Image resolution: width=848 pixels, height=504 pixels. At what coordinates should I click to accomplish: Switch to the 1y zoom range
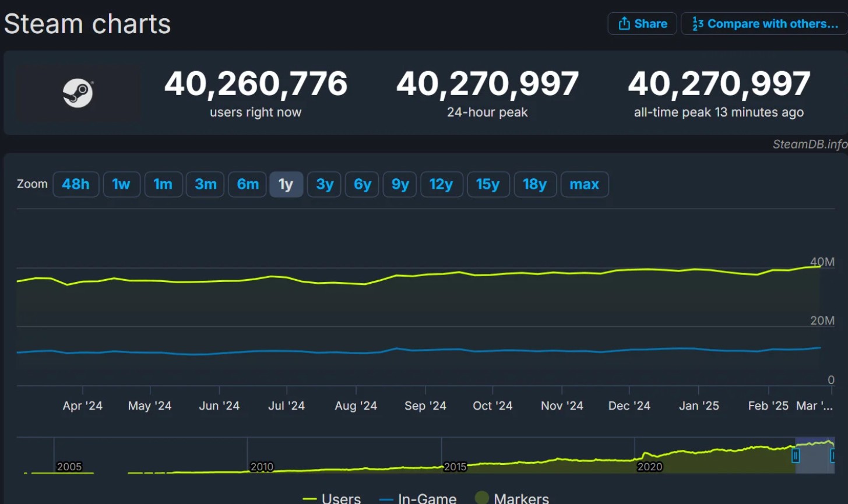(x=286, y=184)
